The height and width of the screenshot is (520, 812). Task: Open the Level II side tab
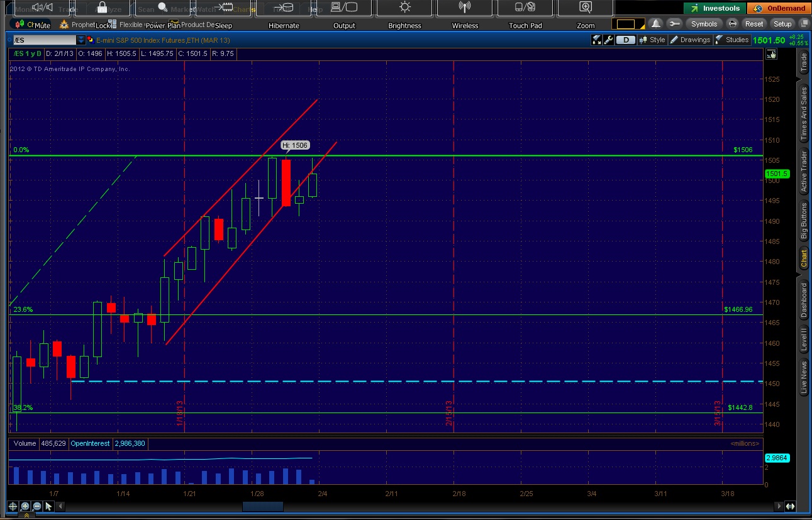[x=804, y=339]
